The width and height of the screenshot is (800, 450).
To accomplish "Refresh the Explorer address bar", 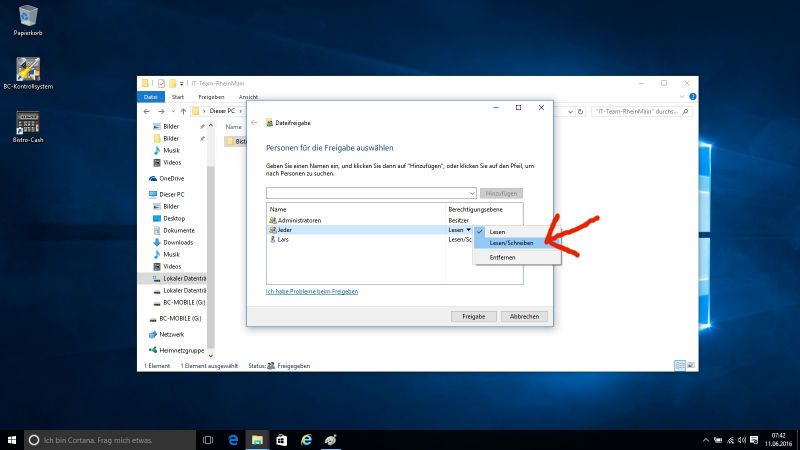I will tap(580, 112).
